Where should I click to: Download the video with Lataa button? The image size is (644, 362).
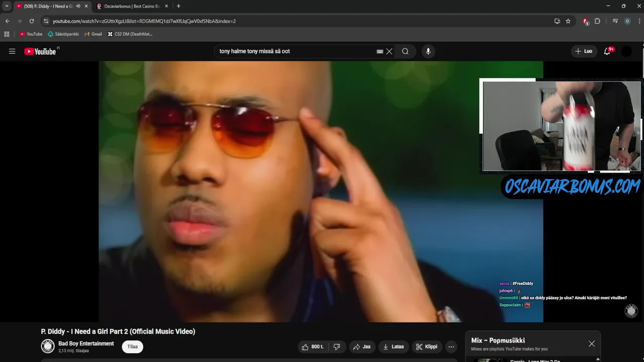pos(393,346)
